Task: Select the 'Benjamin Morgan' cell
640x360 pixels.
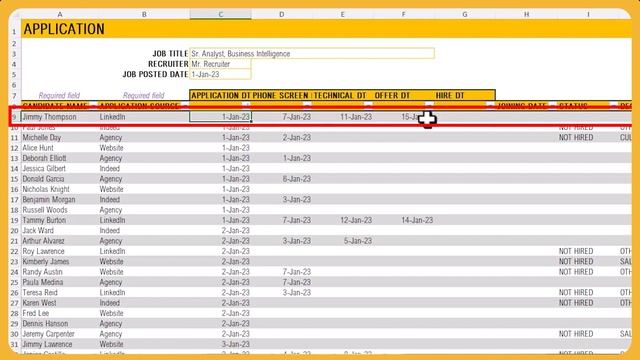Action: (x=60, y=200)
